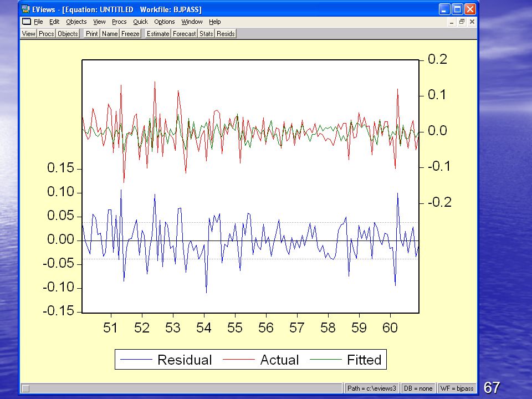
Task: Open the Objects menu in menu bar
Action: coord(76,22)
